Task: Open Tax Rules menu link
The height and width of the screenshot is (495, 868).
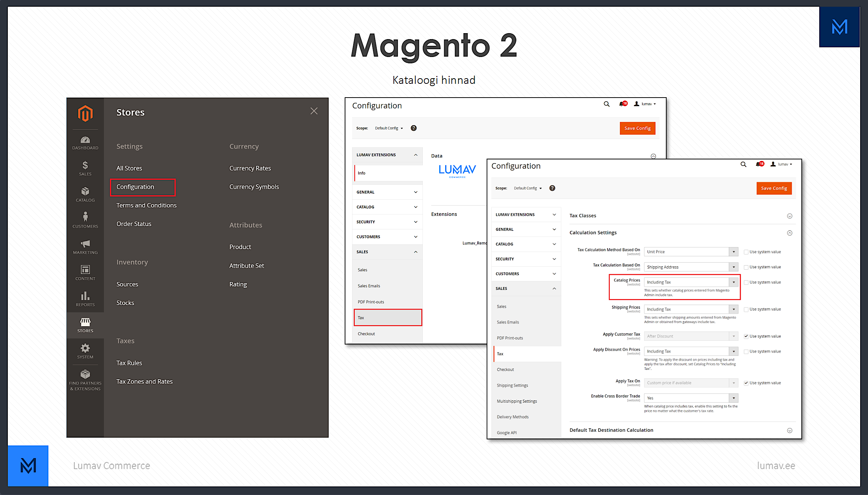Action: tap(129, 363)
